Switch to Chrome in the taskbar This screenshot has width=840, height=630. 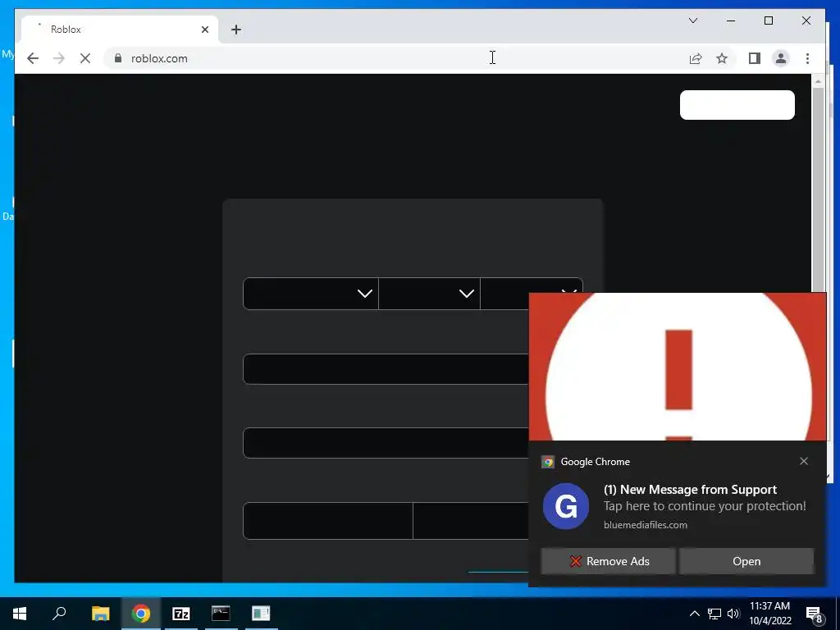pos(141,614)
